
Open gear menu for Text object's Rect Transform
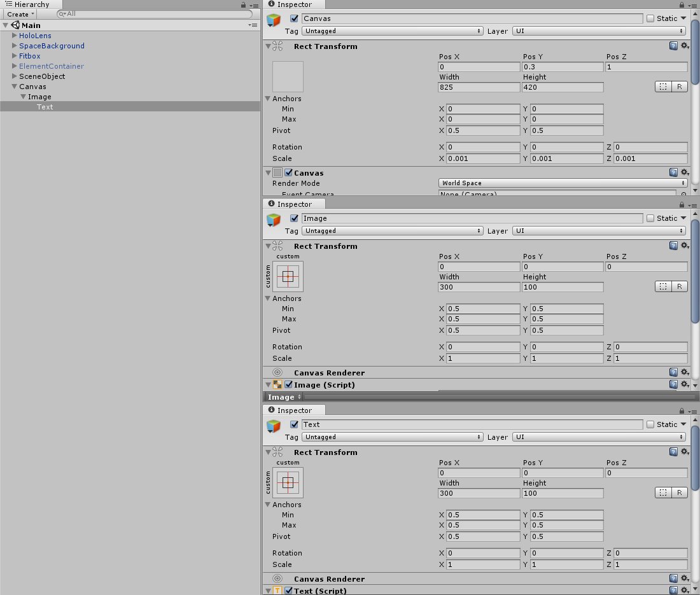coord(685,452)
